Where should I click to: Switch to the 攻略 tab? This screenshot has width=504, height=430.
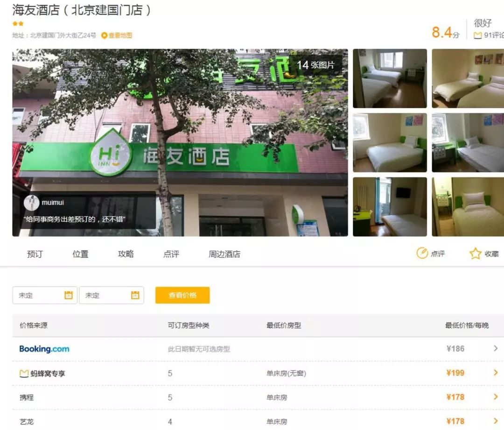click(126, 254)
